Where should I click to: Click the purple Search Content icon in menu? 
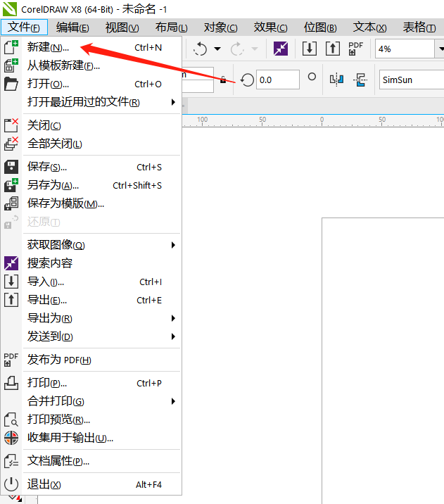[11, 263]
